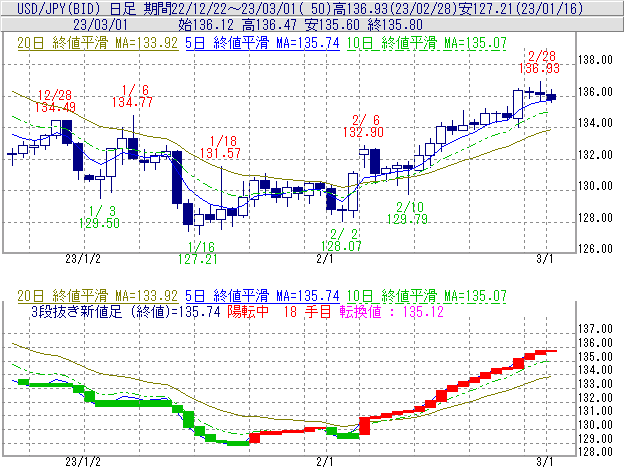Click the 134.00 price axis label in the upper chart
Image resolution: width=624 pixels, height=475 pixels.
coord(595,123)
